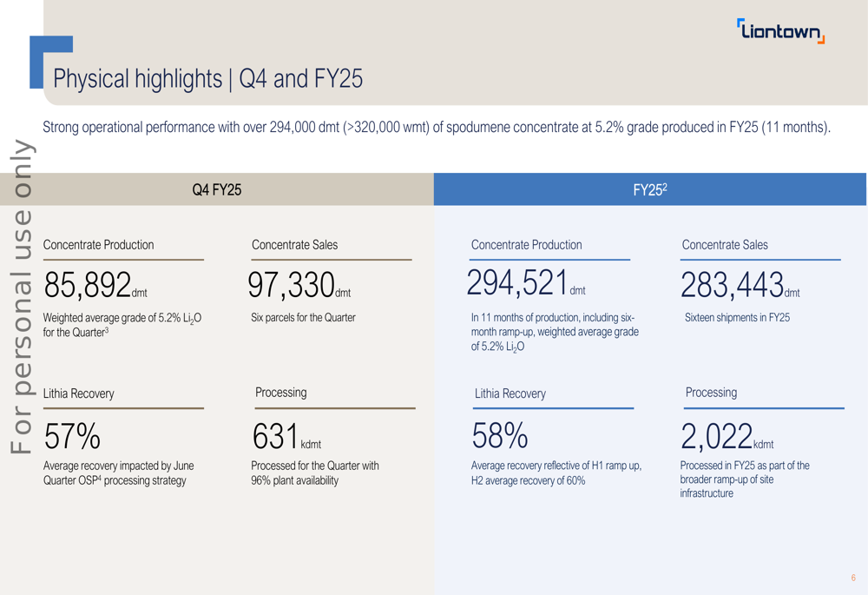Click the 58% lithia recovery value
Viewport: 868px width, 595px height.
click(x=500, y=436)
